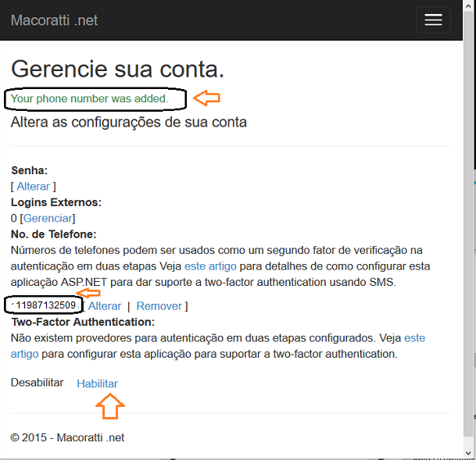Click the 'Logins Externos:' label

(x=56, y=202)
